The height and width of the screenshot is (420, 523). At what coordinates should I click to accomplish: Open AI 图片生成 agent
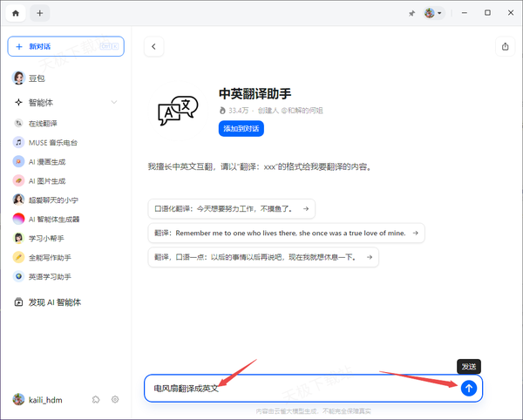click(50, 180)
